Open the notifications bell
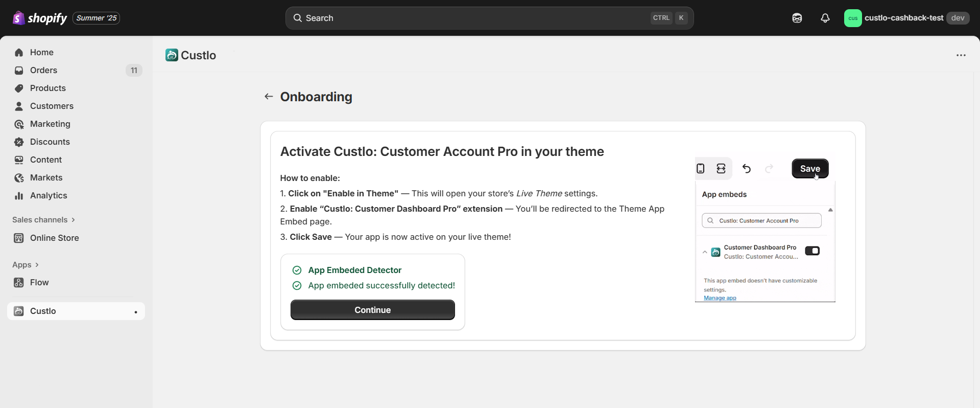 click(825, 18)
